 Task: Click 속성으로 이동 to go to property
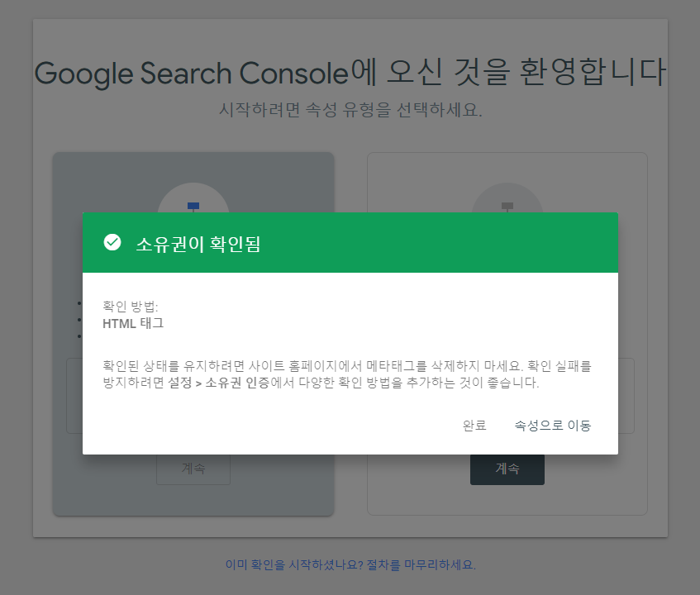553,426
